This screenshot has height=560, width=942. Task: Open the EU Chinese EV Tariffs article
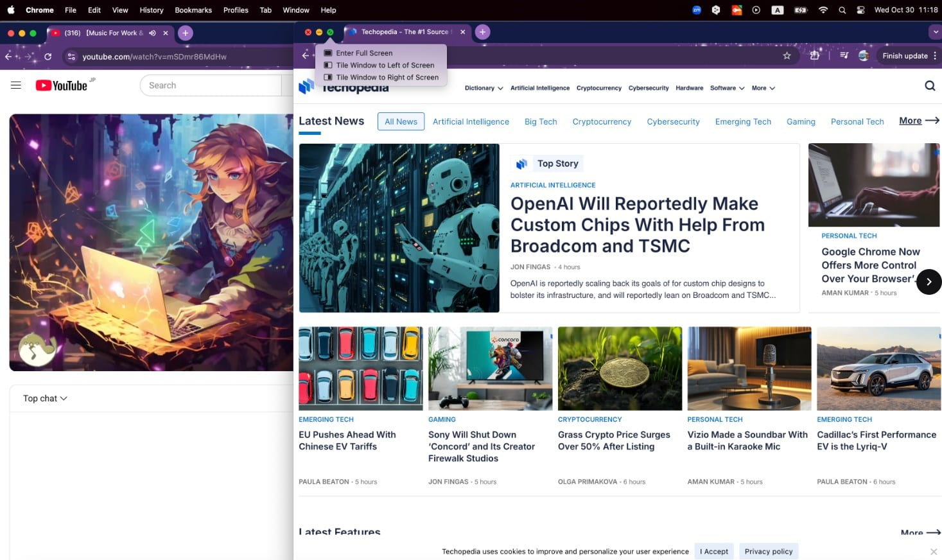pyautogui.click(x=347, y=441)
